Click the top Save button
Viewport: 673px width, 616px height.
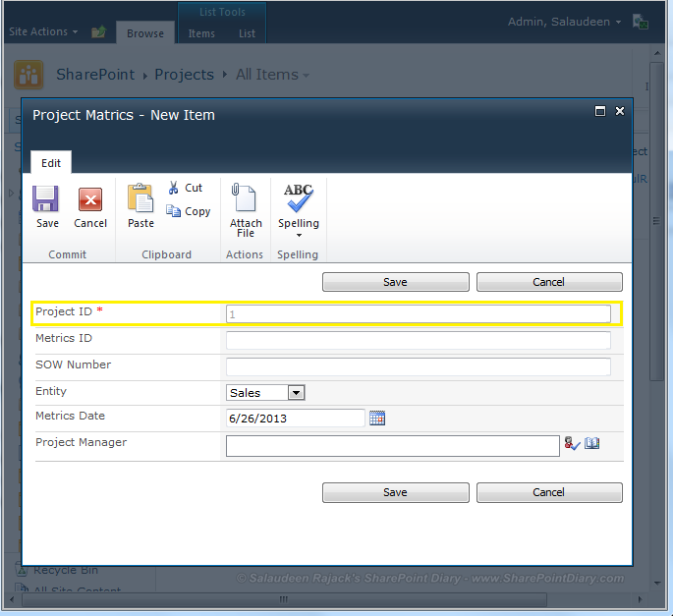(396, 282)
